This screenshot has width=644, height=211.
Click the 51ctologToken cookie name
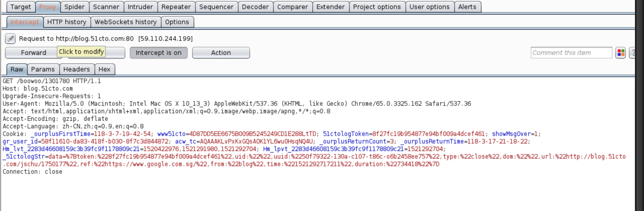pyautogui.click(x=346, y=134)
